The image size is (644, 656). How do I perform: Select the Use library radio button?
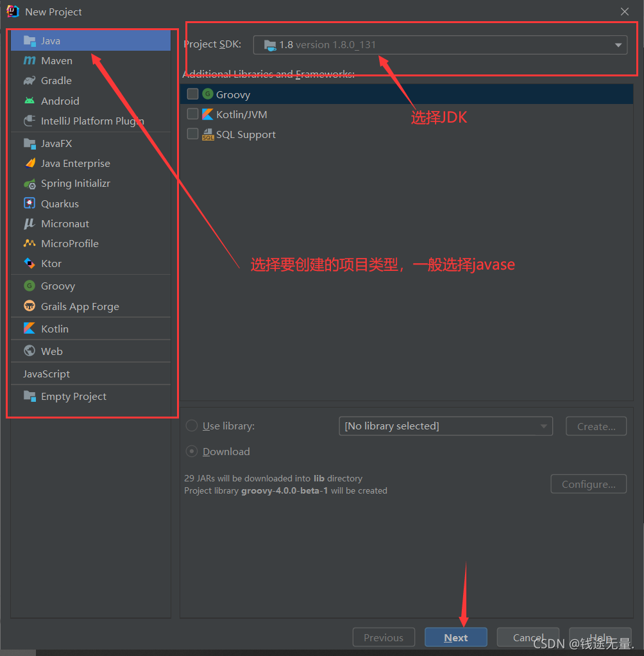(x=192, y=426)
